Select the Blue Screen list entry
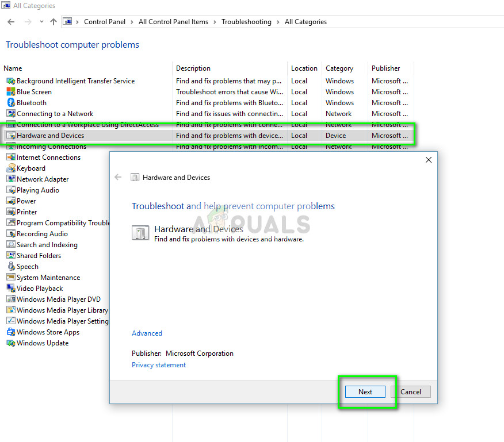504x442 pixels. [34, 92]
